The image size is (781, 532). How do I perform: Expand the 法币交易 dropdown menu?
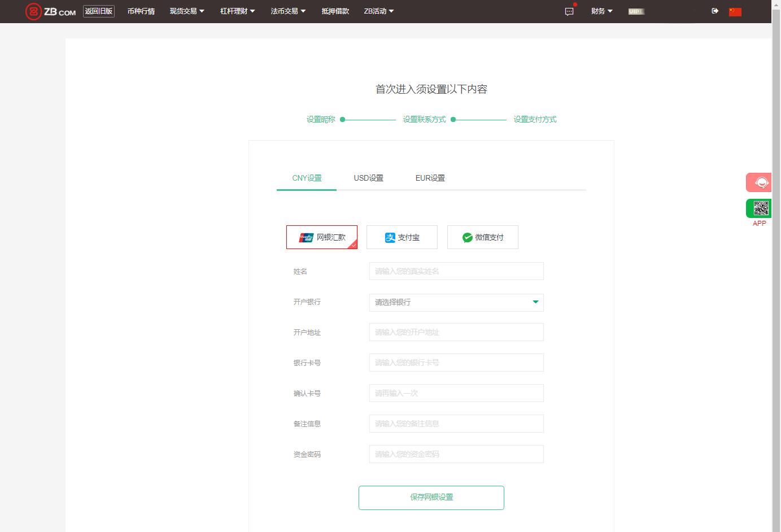pyautogui.click(x=288, y=11)
